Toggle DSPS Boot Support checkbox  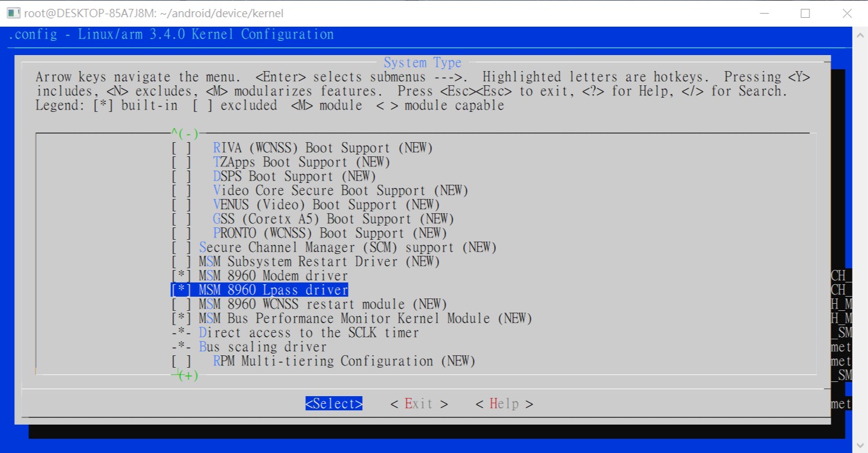[x=182, y=176]
